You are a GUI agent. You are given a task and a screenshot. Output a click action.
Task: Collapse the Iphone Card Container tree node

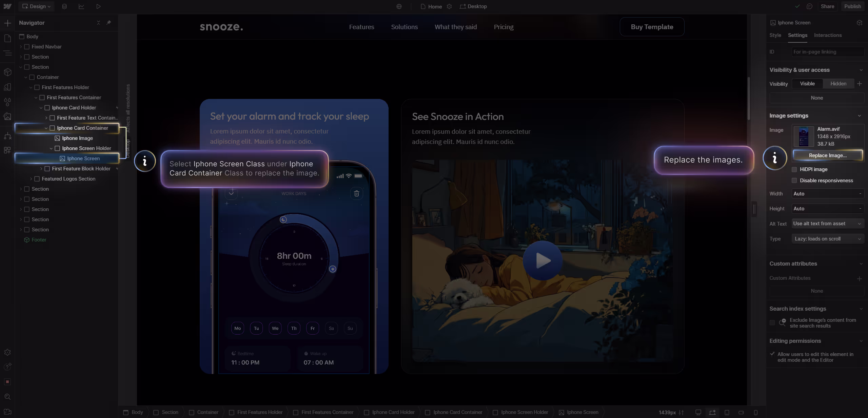click(x=46, y=128)
